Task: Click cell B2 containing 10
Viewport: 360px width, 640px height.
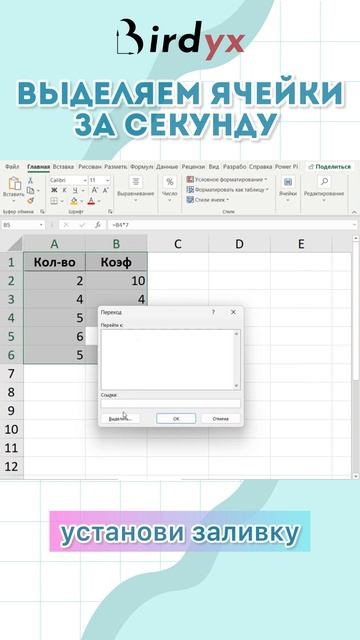Action: (116, 280)
